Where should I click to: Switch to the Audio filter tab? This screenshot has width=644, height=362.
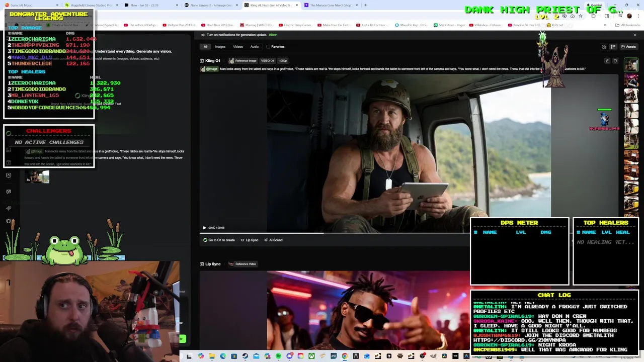click(x=255, y=47)
